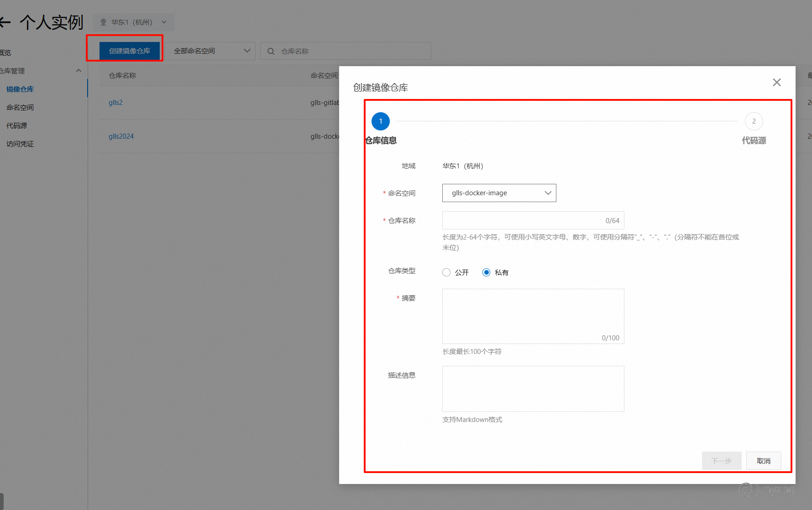Click the location pin icon for 华东1
The height and width of the screenshot is (510, 812).
(x=103, y=22)
